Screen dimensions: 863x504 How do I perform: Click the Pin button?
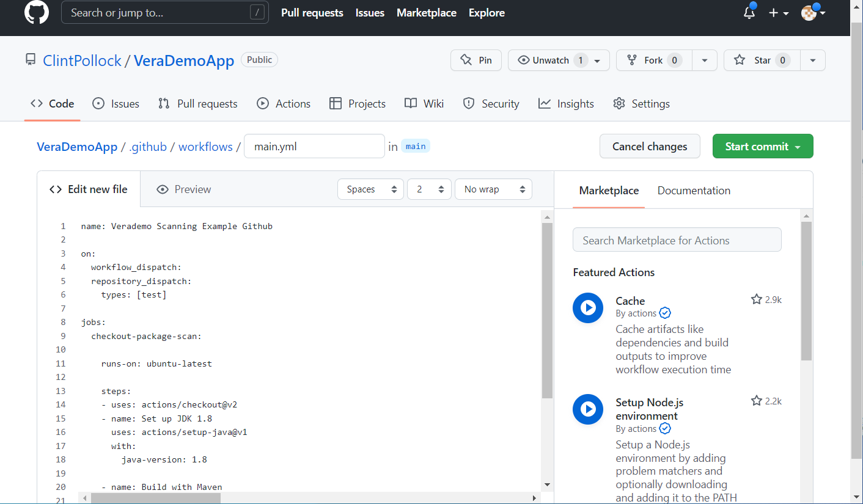pyautogui.click(x=476, y=60)
